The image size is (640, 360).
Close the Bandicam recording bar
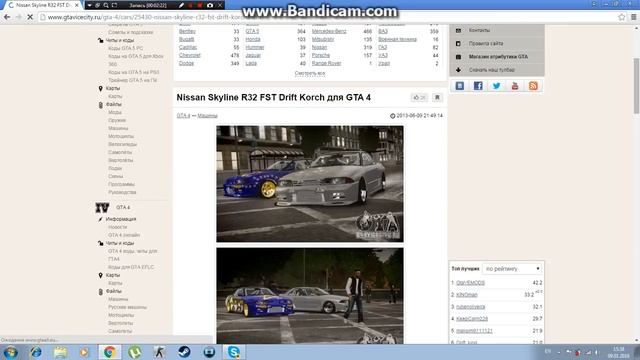coord(220,5)
